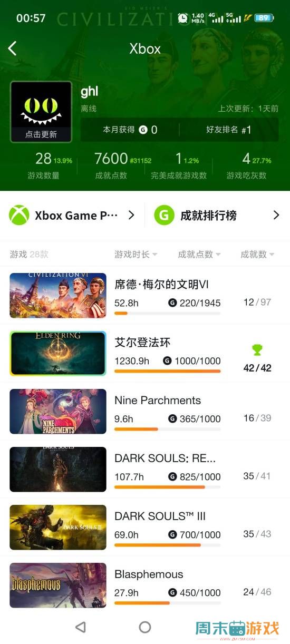The width and height of the screenshot is (290, 644).
Task: Tap the green Xbox logo icon
Action: click(x=20, y=215)
